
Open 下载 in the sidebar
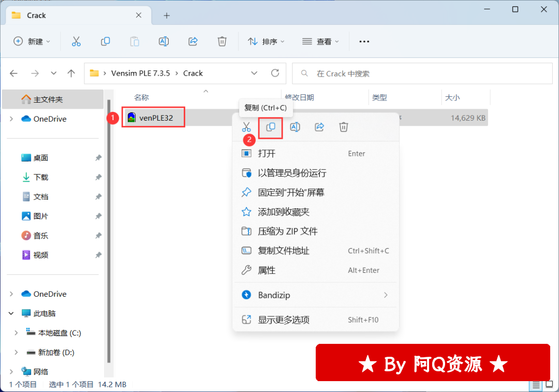[x=40, y=177]
